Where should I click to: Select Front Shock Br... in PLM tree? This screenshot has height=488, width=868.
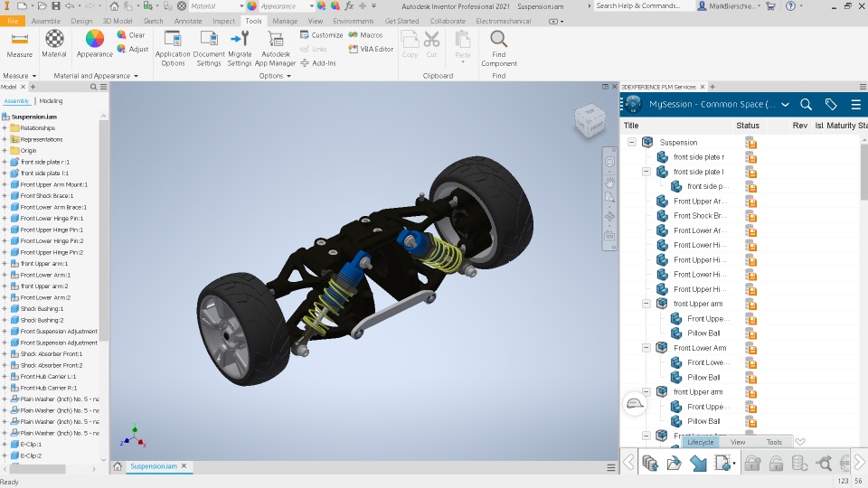pyautogui.click(x=700, y=216)
